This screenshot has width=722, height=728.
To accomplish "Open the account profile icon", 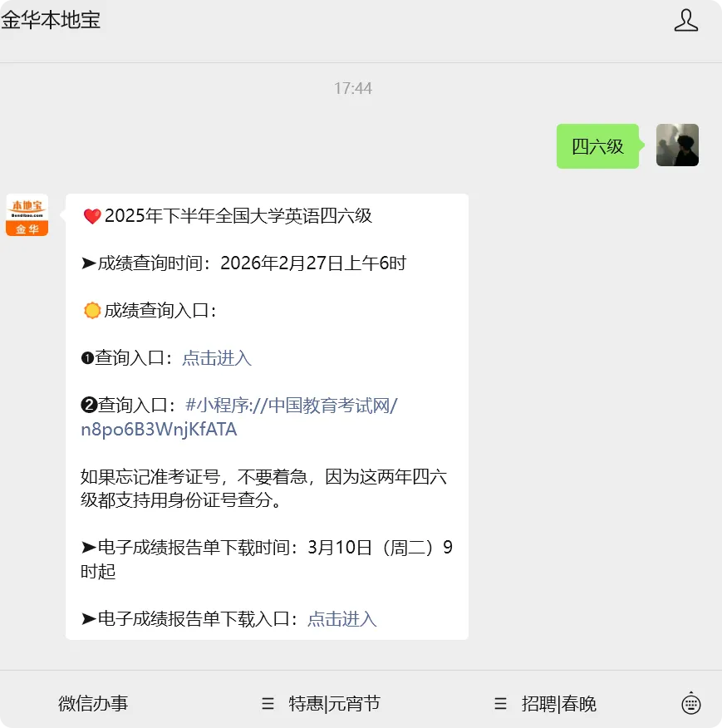I will 685,21.
